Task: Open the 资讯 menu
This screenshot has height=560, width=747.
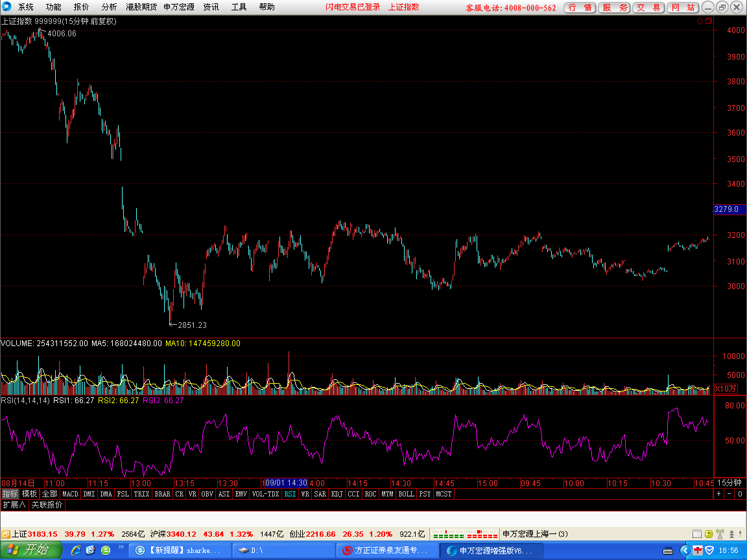Action: tap(211, 6)
